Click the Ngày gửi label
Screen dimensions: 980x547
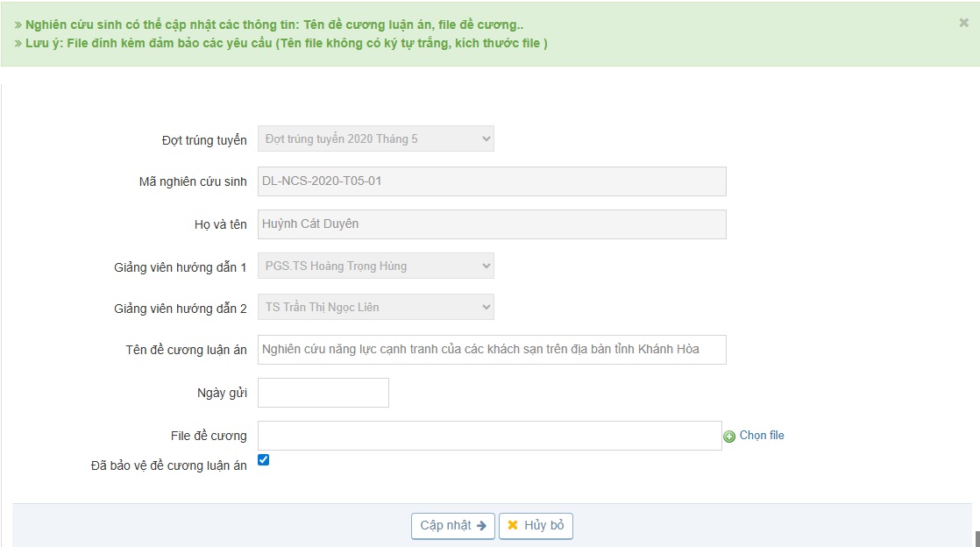click(222, 394)
